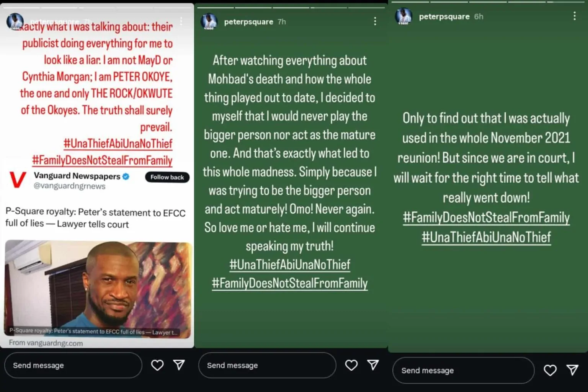Image resolution: width=588 pixels, height=392 pixels.
Task: Open three-dot menu on the first story
Action: 181,21
